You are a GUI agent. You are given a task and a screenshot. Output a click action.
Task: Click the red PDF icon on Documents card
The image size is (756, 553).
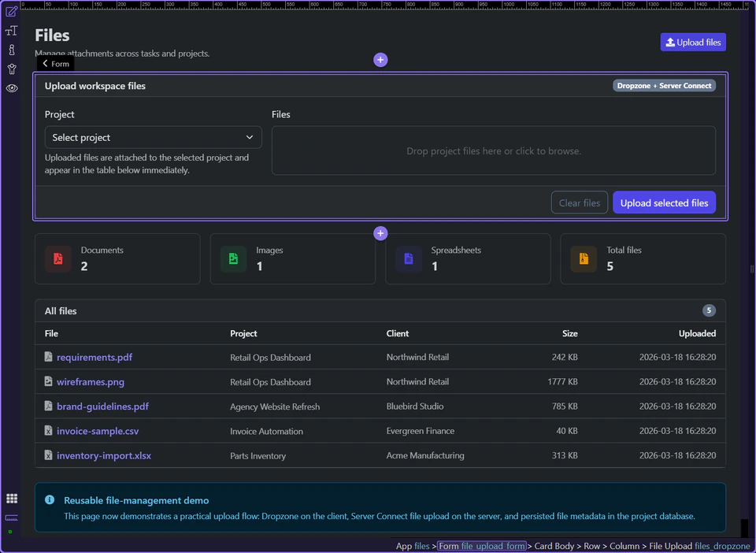pos(57,258)
